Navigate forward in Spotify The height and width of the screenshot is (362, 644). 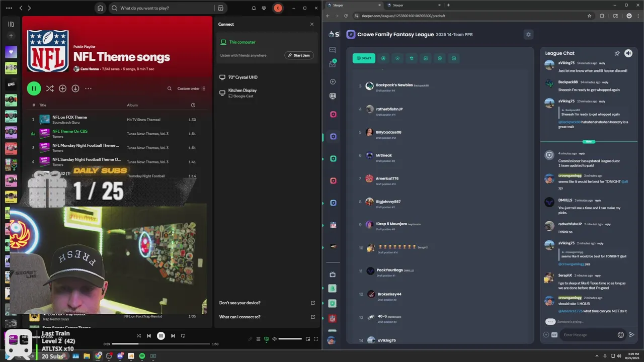tap(29, 8)
